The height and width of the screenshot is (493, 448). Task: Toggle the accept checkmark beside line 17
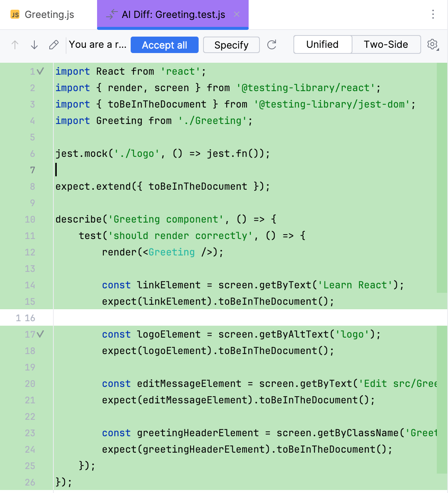41,334
